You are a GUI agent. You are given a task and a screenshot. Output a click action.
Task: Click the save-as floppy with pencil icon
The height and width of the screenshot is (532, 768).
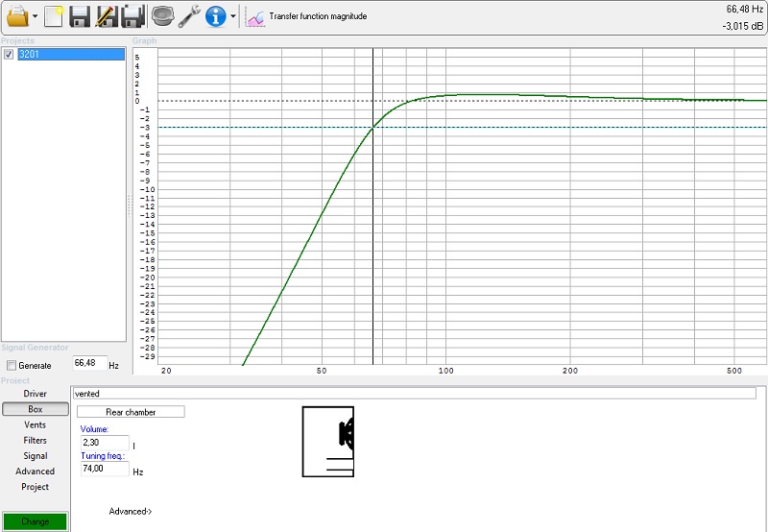pyautogui.click(x=107, y=16)
